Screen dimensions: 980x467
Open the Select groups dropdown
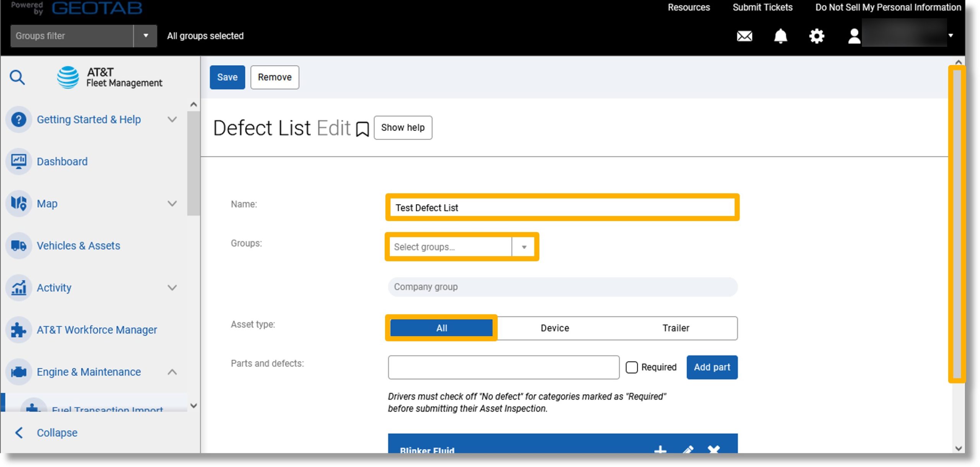pos(524,247)
